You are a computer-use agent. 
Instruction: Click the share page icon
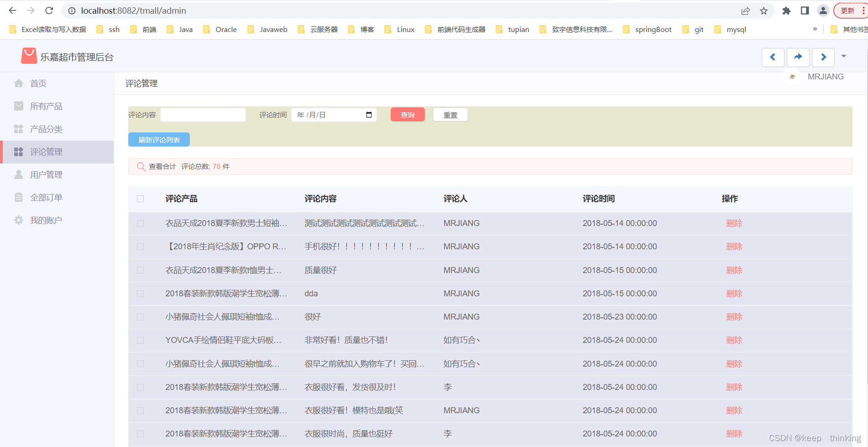pos(746,11)
